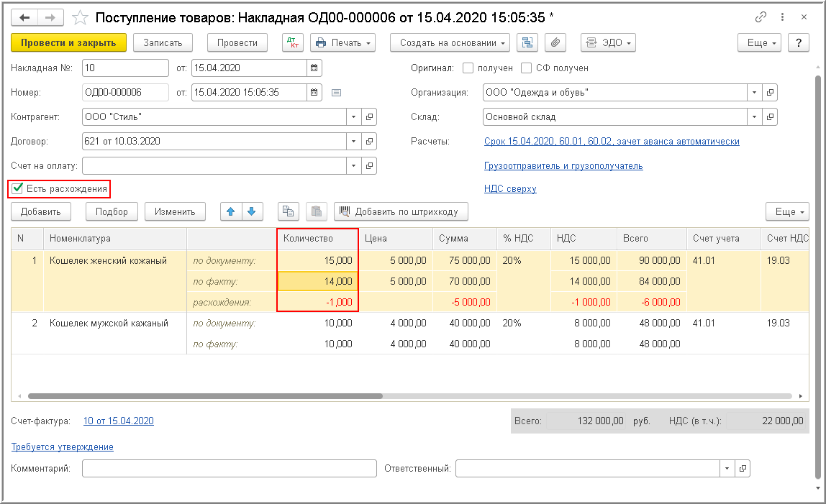Paste rows with the clipboard icon
The width and height of the screenshot is (826, 504).
point(316,211)
